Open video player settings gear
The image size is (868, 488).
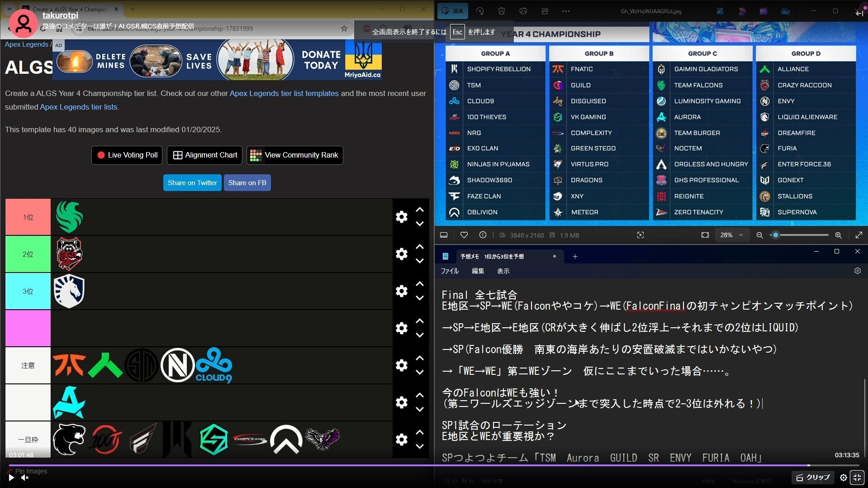[844, 478]
